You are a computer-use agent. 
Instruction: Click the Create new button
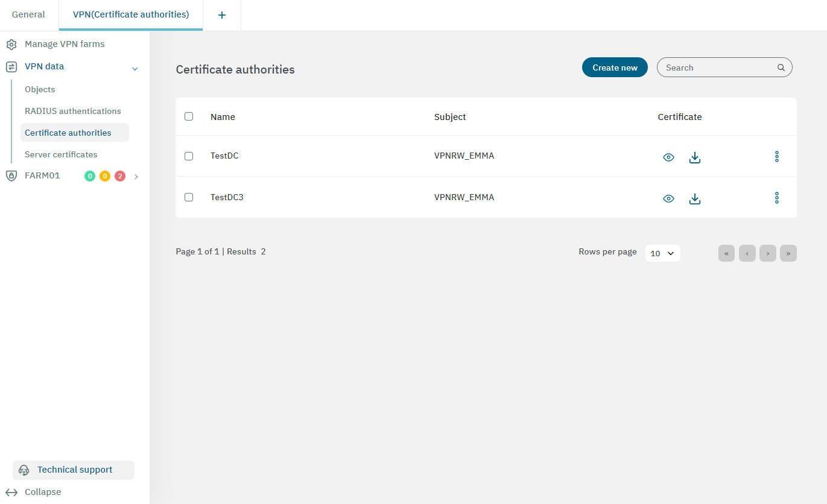[614, 68]
